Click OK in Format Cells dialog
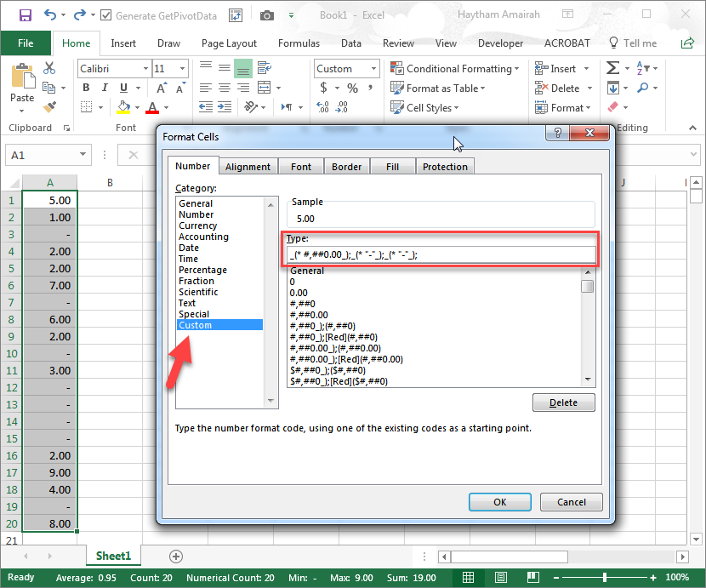This screenshot has width=706, height=588. [x=500, y=502]
